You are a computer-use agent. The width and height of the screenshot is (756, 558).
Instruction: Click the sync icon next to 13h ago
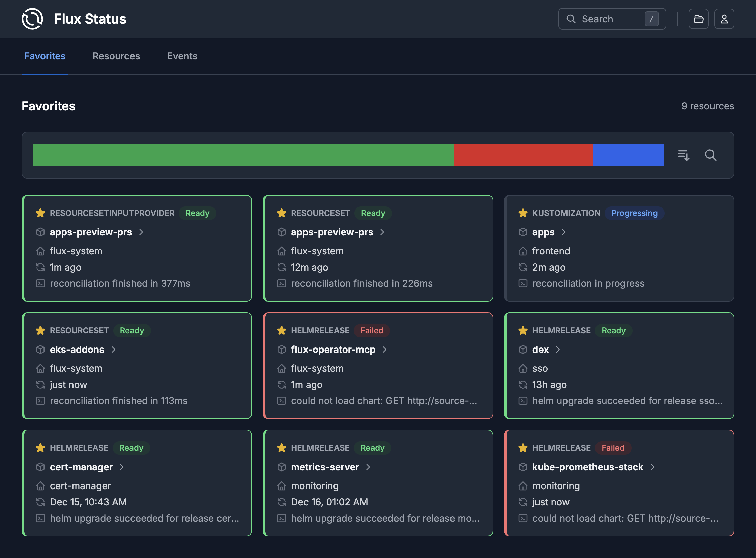pos(523,385)
